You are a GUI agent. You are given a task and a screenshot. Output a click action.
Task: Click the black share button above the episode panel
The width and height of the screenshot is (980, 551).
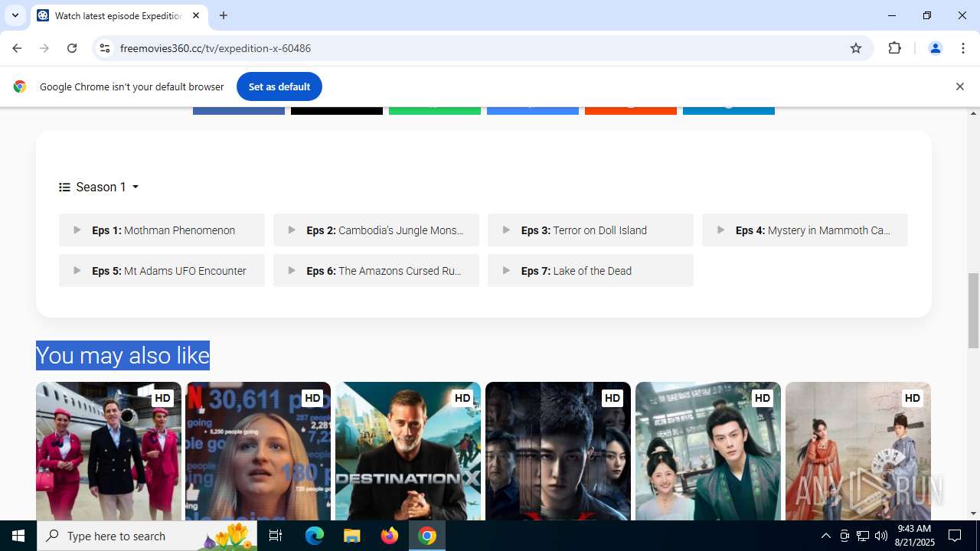coord(337,110)
